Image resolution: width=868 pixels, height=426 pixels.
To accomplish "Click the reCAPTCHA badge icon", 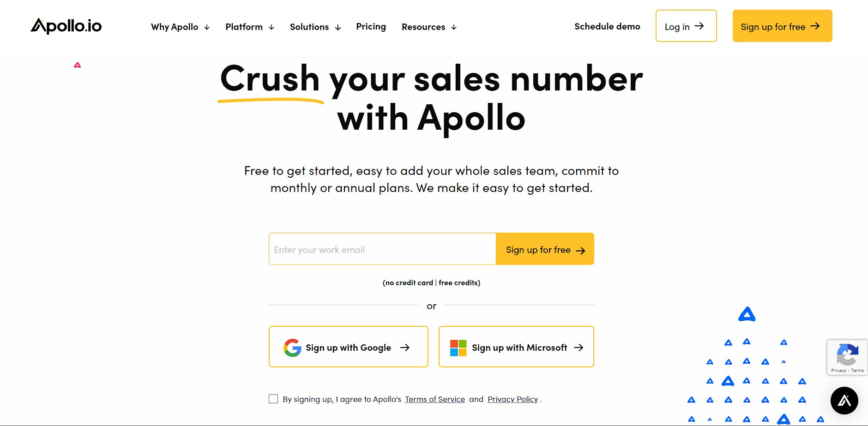I will [x=847, y=354].
